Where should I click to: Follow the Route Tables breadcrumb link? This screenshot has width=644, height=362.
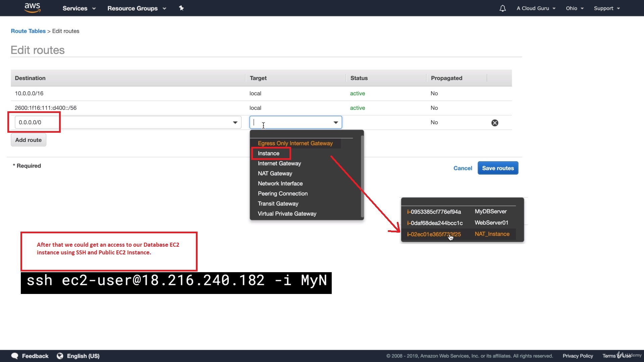coord(28,31)
